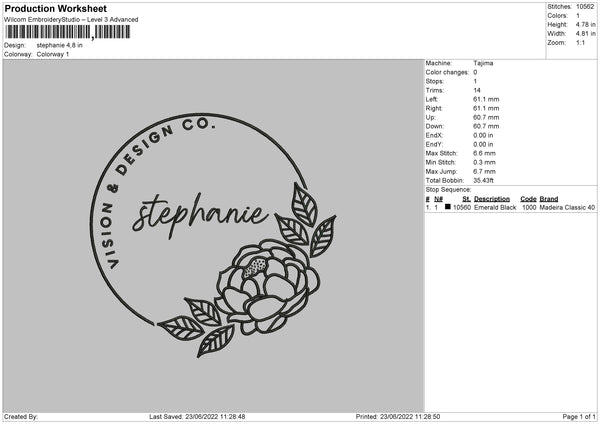Click the design name 'stephanie 4,8 in'

click(x=59, y=45)
